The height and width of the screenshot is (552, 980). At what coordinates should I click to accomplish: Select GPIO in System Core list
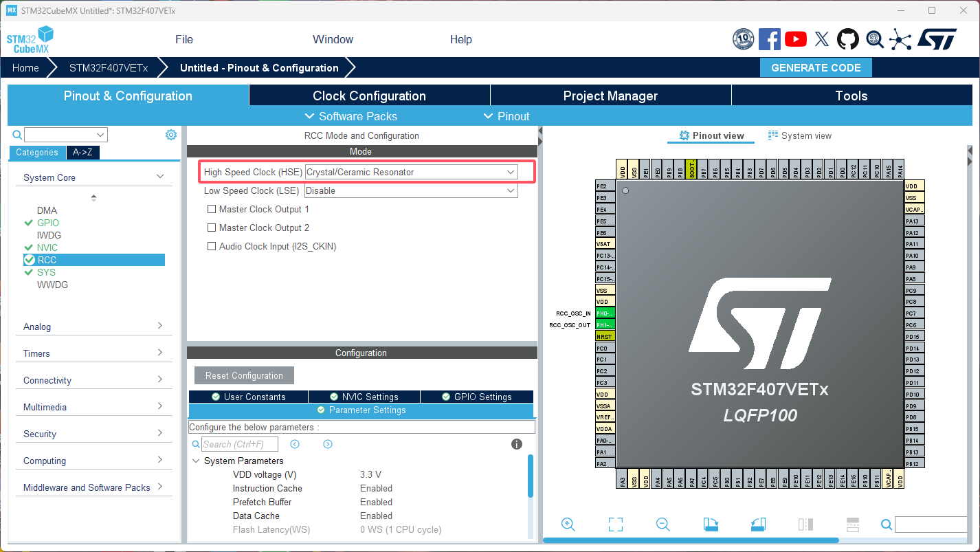tap(48, 223)
